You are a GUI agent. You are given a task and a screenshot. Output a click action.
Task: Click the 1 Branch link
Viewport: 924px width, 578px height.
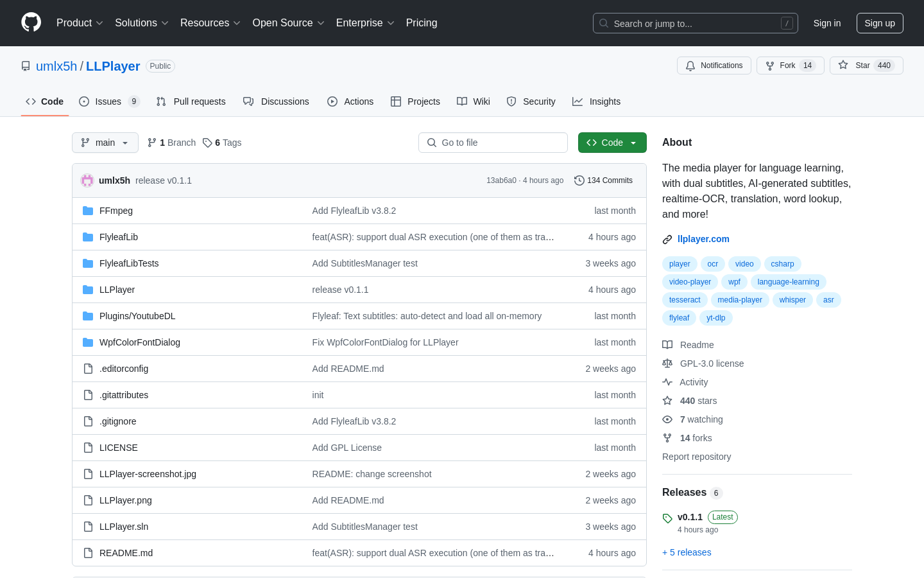[x=171, y=143]
